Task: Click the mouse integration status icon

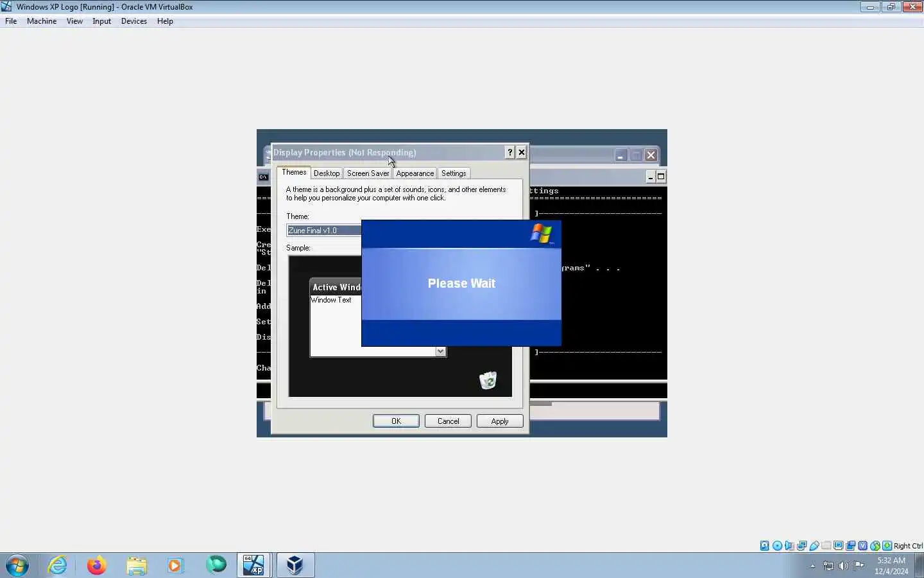Action: tap(875, 546)
